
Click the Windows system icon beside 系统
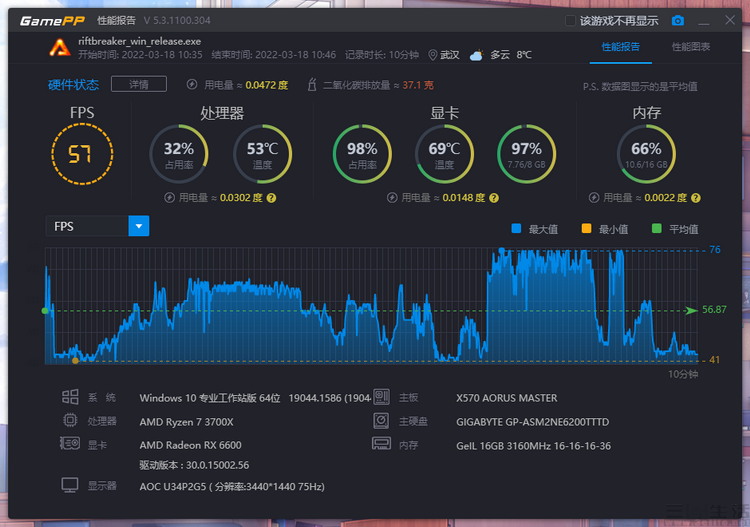tap(70, 396)
